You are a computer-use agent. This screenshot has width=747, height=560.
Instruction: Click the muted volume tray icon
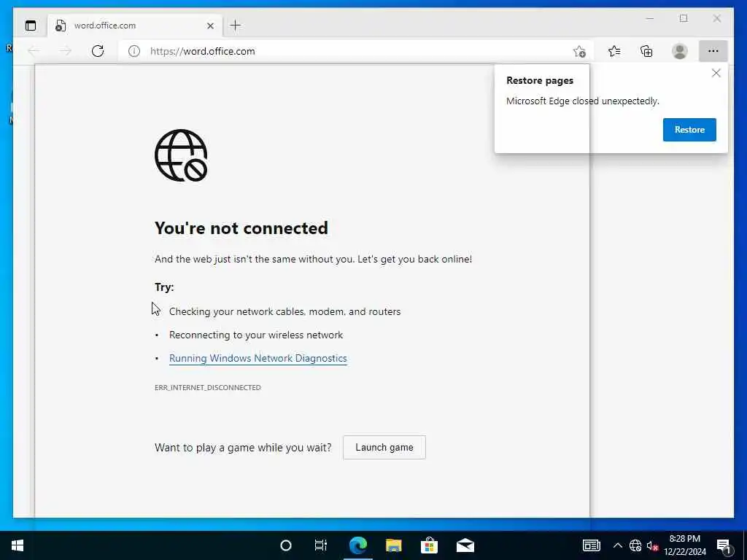pyautogui.click(x=652, y=545)
